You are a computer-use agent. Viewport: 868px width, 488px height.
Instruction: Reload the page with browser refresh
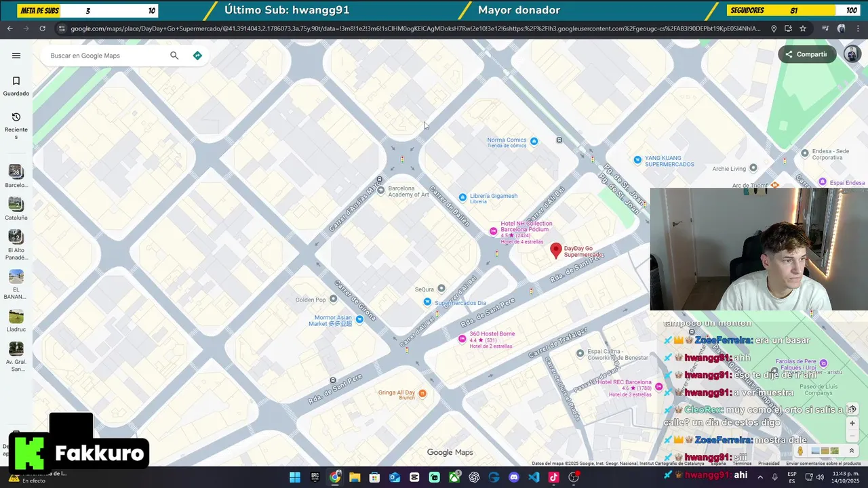(42, 28)
